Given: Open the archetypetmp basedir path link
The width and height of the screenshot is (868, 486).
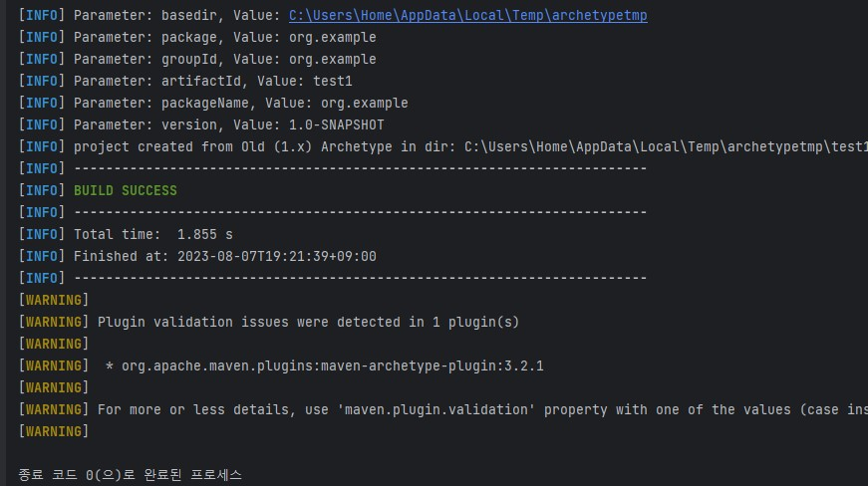Looking at the screenshot, I should 467,16.
